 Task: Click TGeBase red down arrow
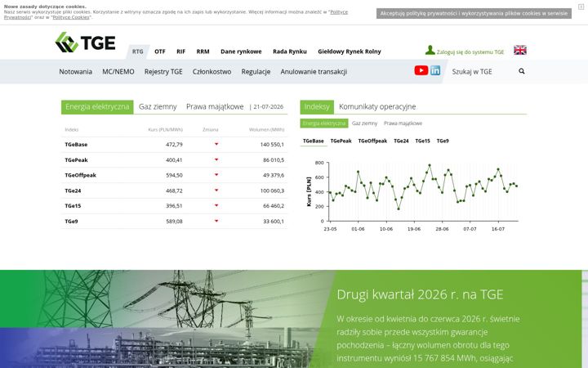click(x=216, y=144)
